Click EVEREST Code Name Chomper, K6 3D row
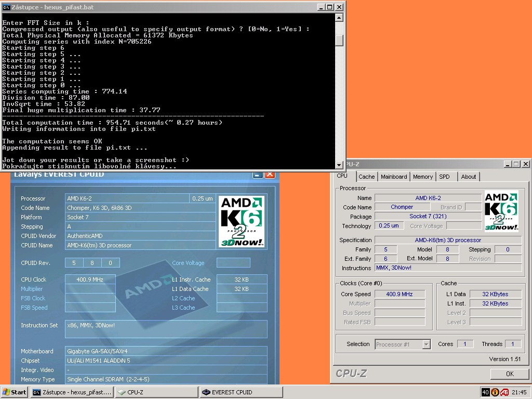This screenshot has height=399, width=532. (x=140, y=208)
